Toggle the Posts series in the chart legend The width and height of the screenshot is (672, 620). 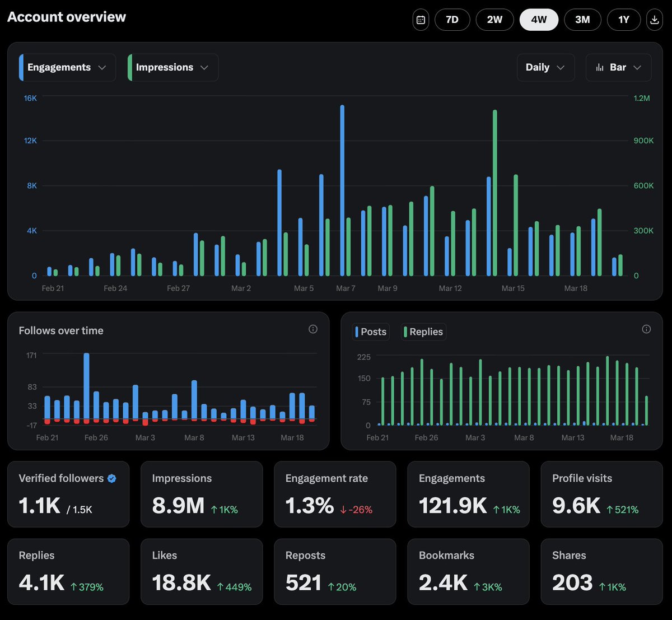370,332
